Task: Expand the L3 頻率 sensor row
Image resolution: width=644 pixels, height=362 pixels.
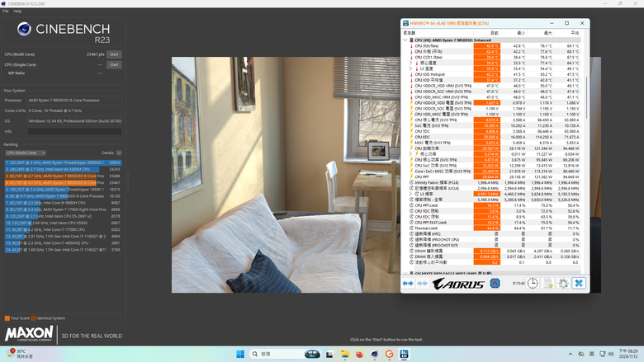Action: point(410,194)
